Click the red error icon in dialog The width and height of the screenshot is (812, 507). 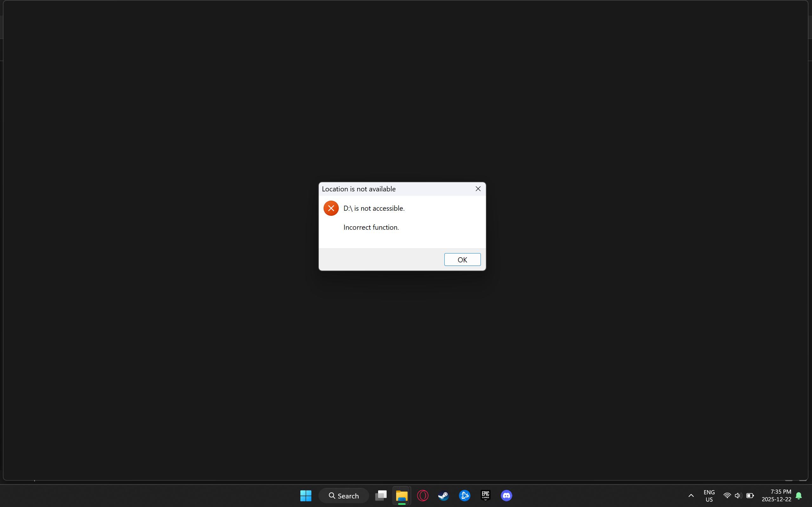point(331,208)
